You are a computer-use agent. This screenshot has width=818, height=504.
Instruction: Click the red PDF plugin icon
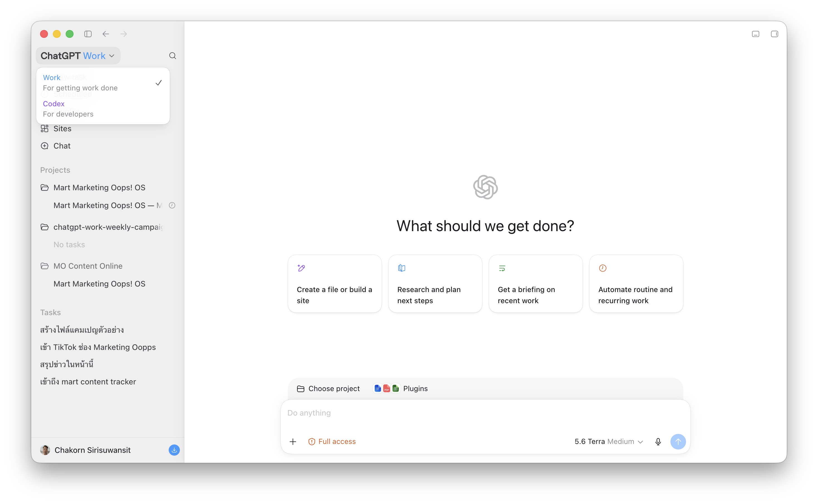pos(387,389)
